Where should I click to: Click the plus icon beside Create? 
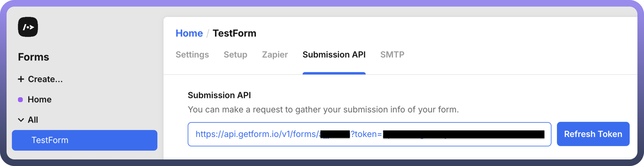click(x=21, y=79)
